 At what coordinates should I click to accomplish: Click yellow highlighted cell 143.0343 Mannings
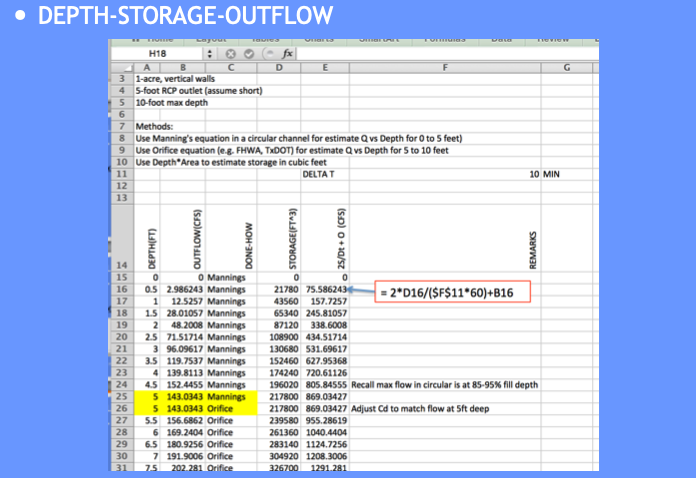coord(183,396)
